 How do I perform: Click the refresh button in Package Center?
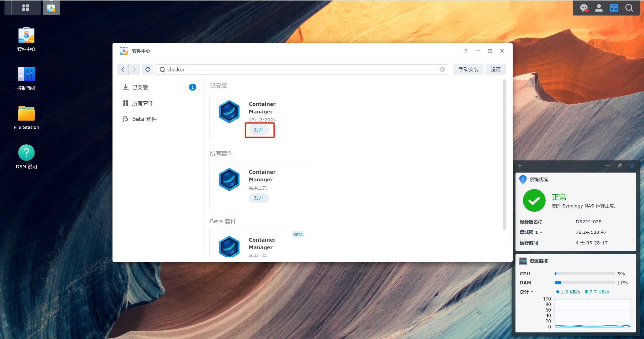click(148, 69)
